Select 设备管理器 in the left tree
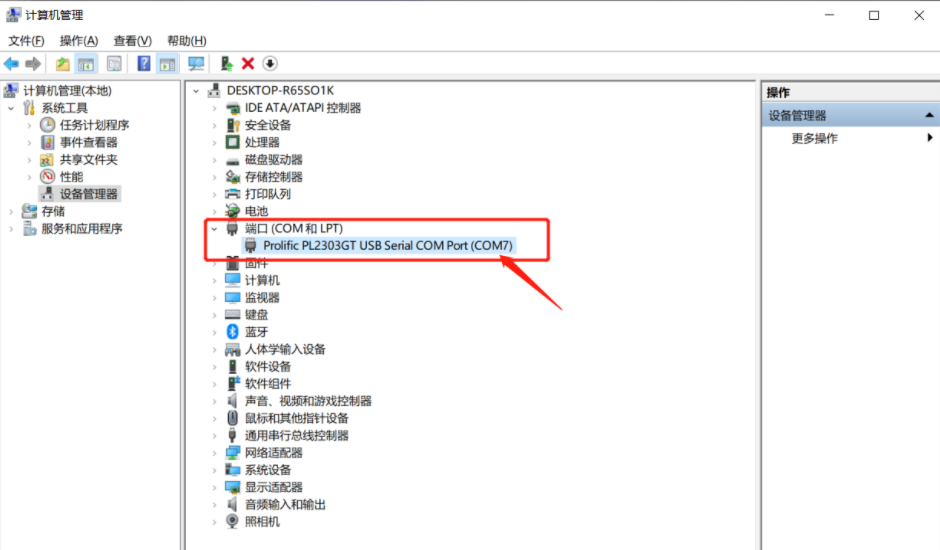This screenshot has width=940, height=550. 88,194
